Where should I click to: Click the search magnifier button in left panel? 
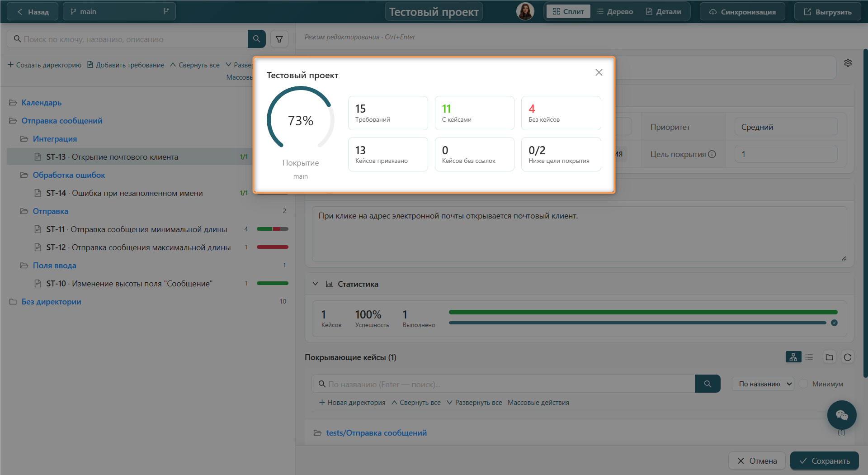pos(256,39)
